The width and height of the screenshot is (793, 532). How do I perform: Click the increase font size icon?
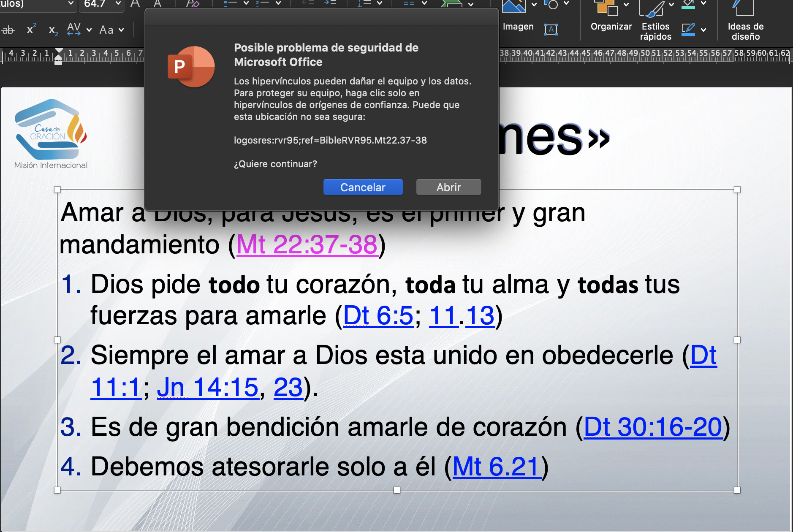[x=135, y=4]
